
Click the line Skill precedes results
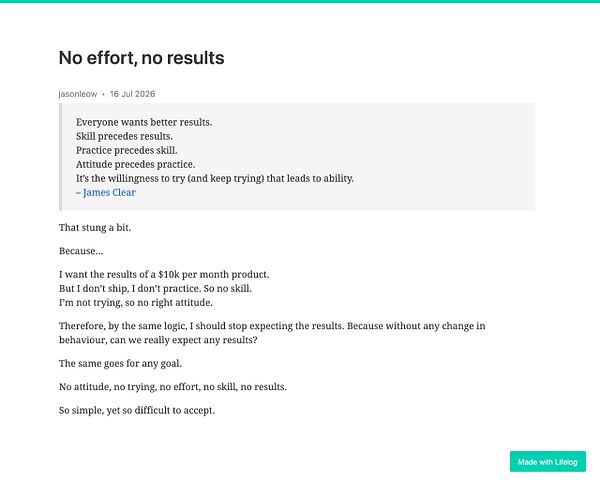(x=124, y=136)
